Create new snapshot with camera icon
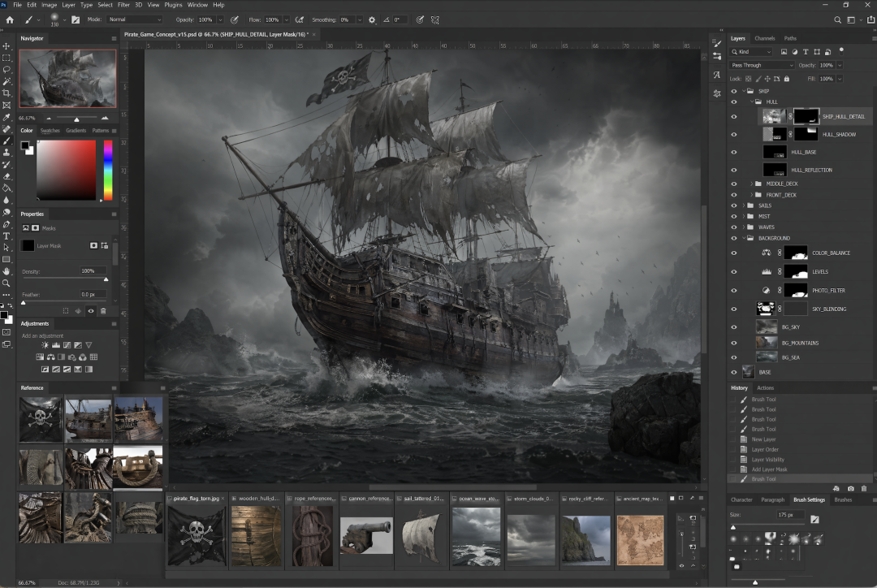The height and width of the screenshot is (588, 877). 850,489
